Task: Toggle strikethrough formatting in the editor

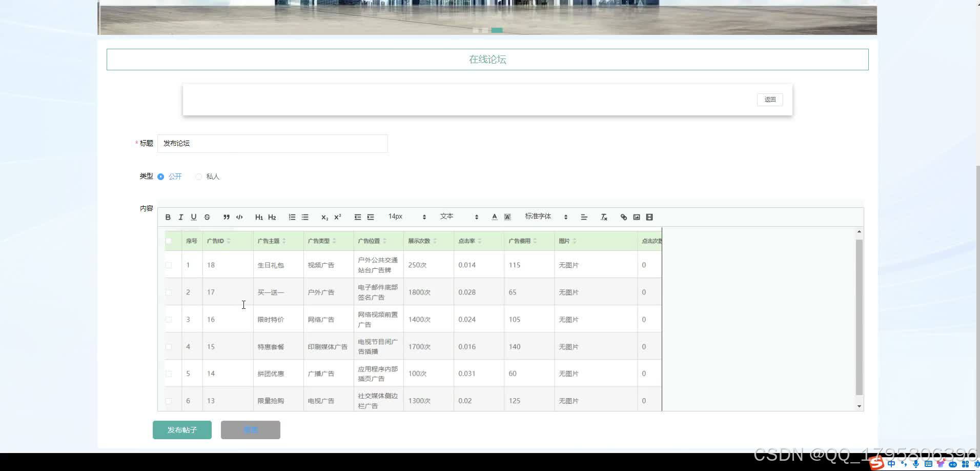Action: 207,217
